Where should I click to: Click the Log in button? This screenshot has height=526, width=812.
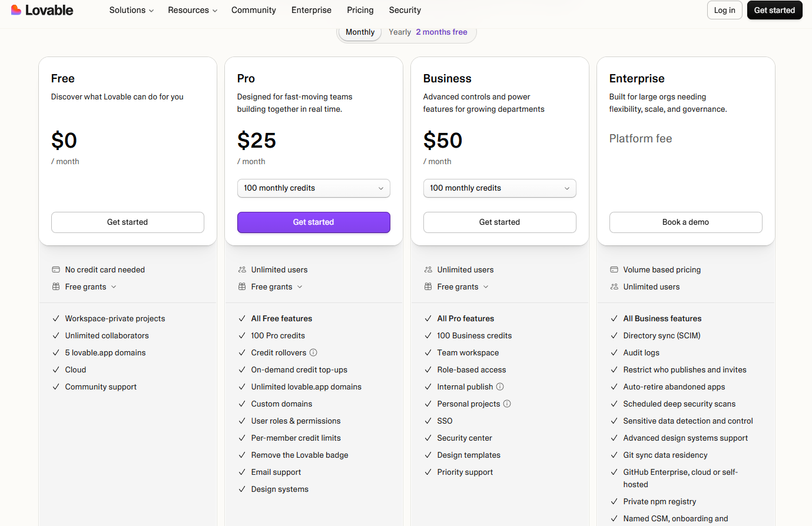[x=725, y=10]
